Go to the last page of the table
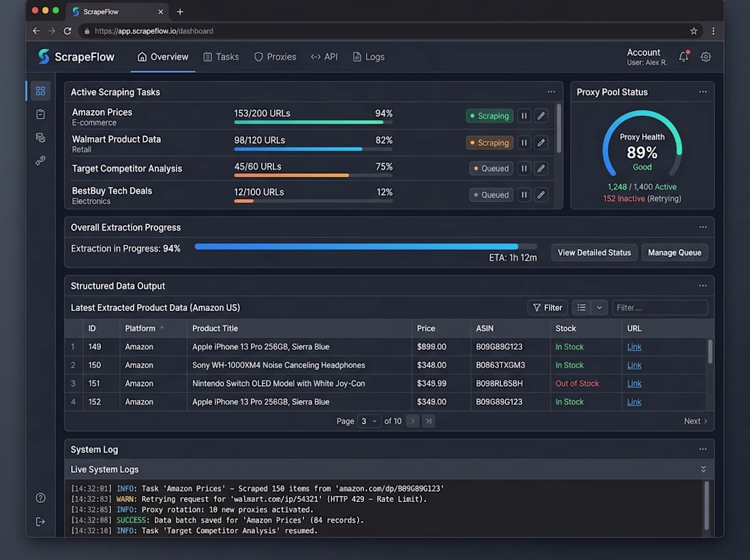 tap(428, 422)
